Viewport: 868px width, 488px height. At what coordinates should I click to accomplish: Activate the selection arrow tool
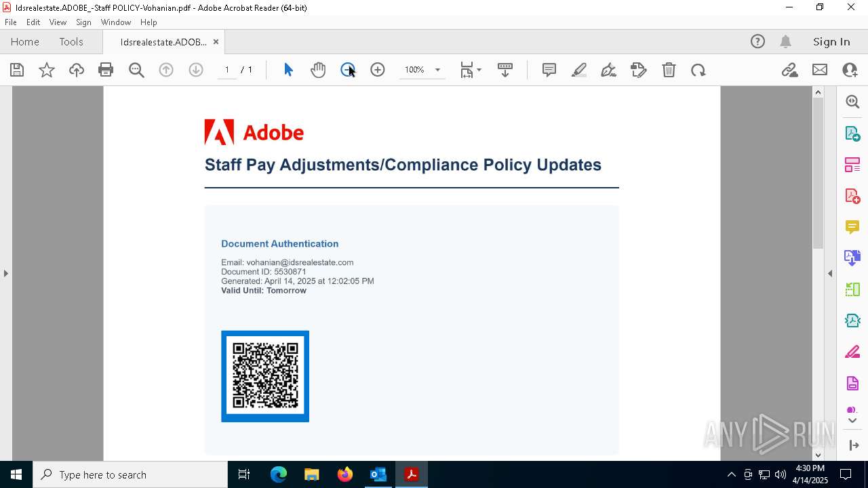(x=288, y=70)
